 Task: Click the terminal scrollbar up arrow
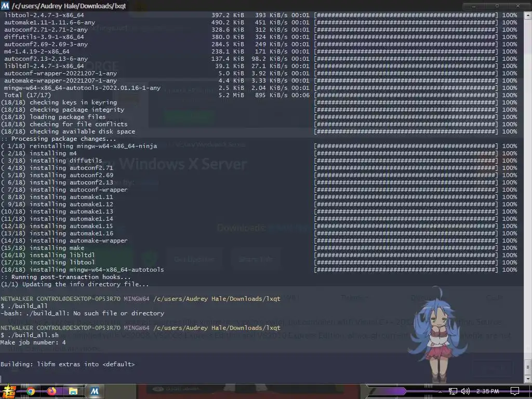coord(528,15)
